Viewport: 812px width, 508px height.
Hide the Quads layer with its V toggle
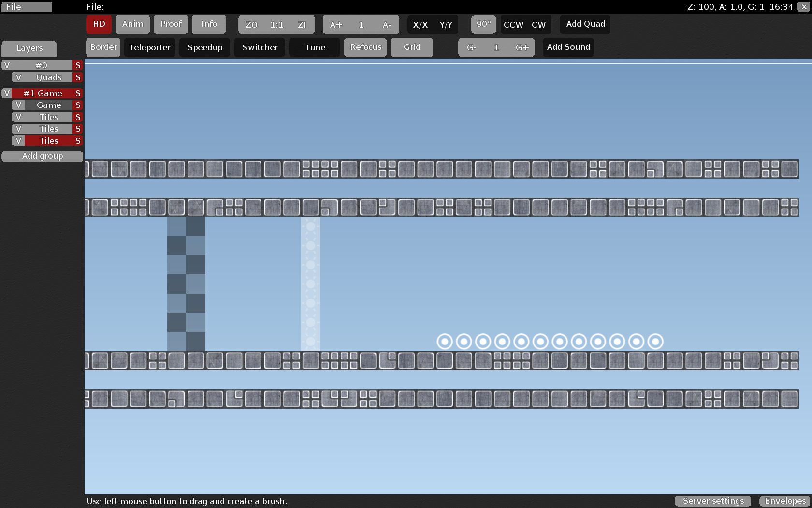(18, 77)
